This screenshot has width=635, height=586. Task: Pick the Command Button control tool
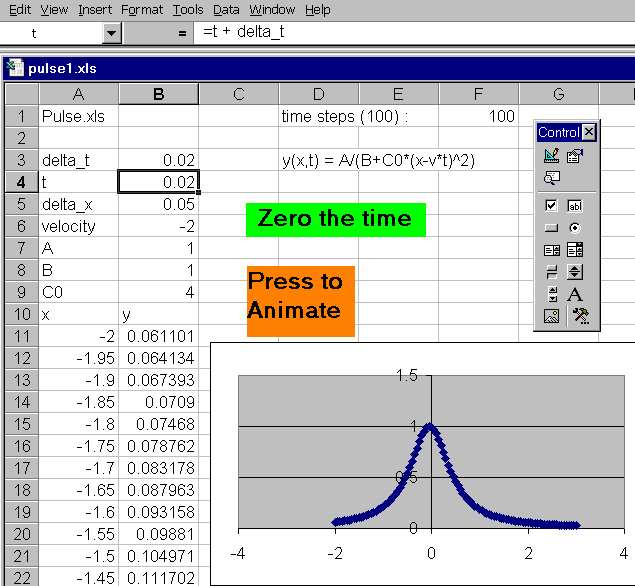pyautogui.click(x=551, y=227)
